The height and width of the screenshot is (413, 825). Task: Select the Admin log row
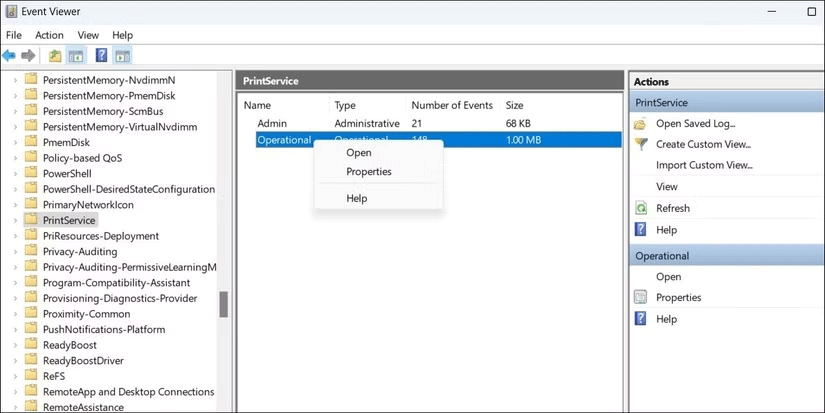pos(272,123)
